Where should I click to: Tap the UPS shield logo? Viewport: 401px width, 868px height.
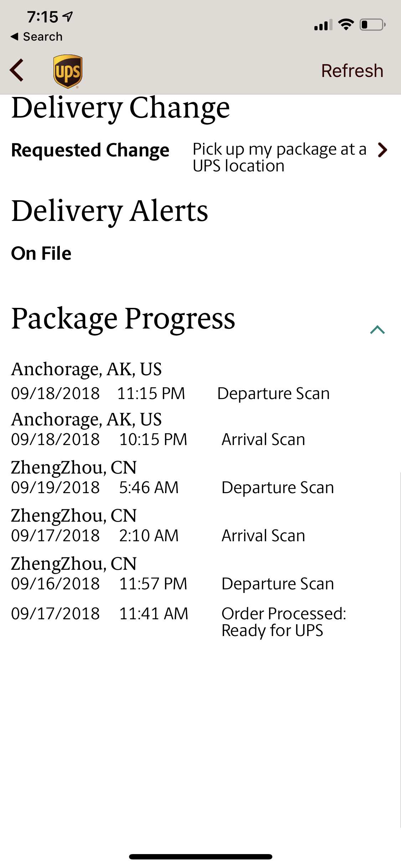tap(68, 71)
